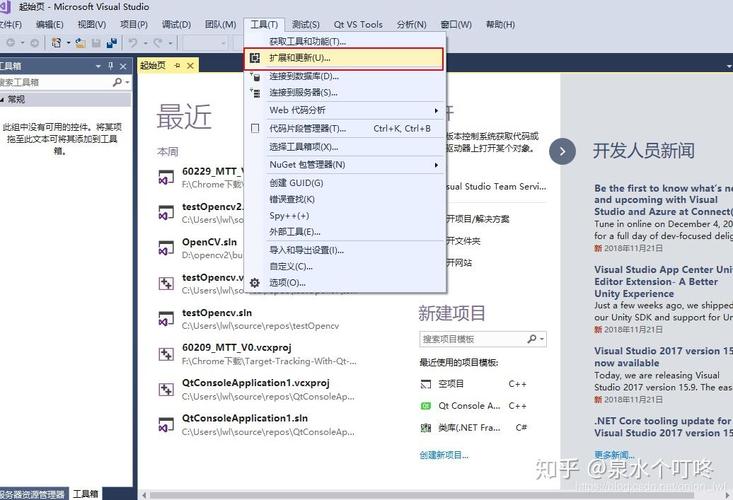
Task: Click the New Project toolbar icon
Action: click(x=57, y=43)
